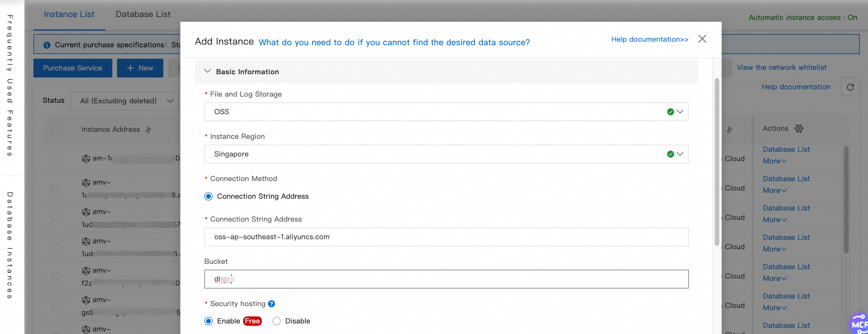This screenshot has width=868, height=334.
Task: Switch to the Database List tab
Action: point(143,14)
